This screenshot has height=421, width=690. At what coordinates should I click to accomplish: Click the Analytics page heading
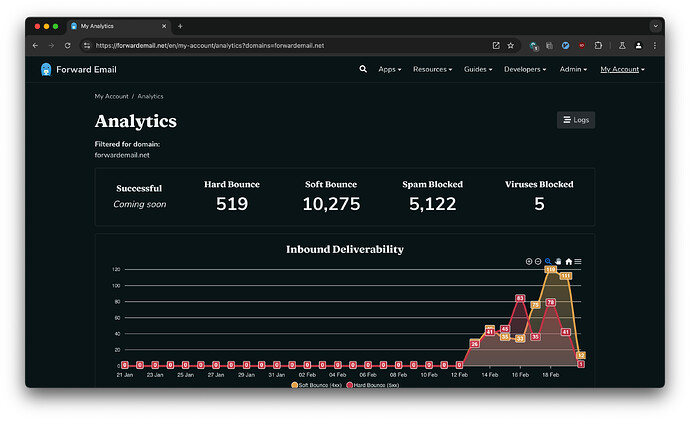[x=136, y=121]
